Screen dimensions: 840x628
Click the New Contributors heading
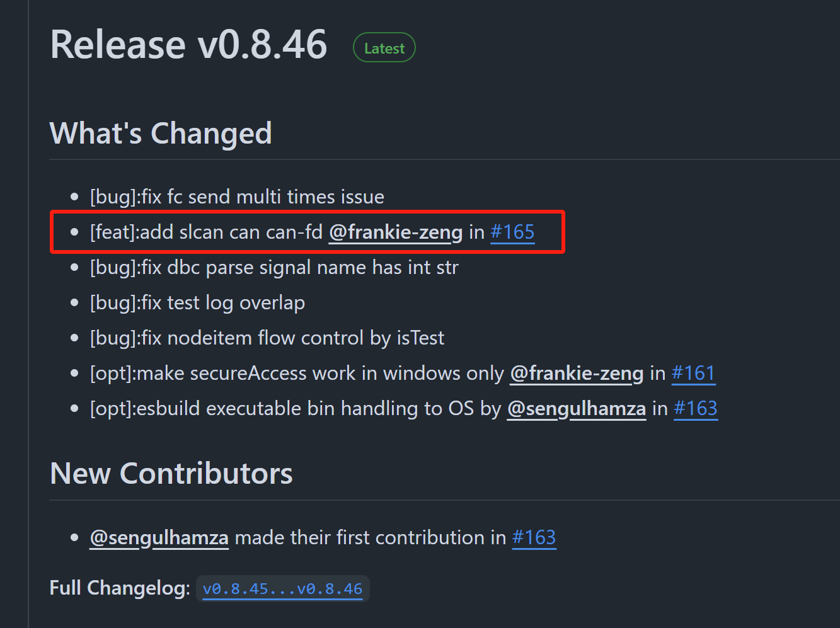tap(171, 474)
